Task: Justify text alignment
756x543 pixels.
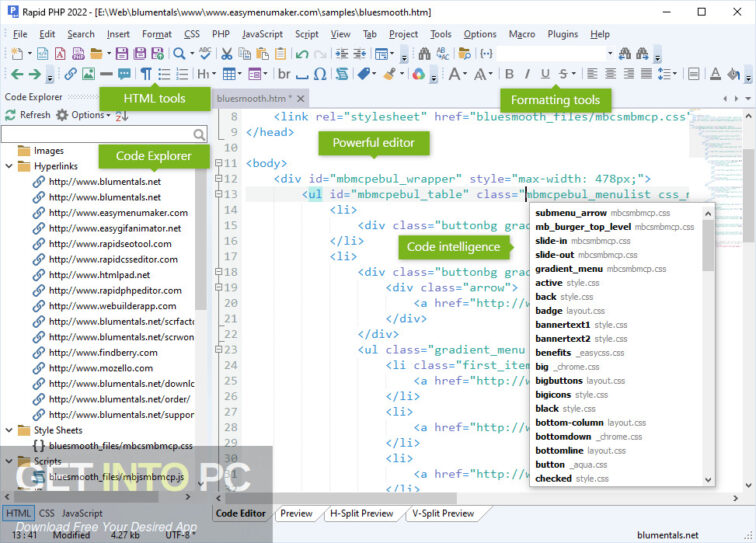Action: [647, 74]
